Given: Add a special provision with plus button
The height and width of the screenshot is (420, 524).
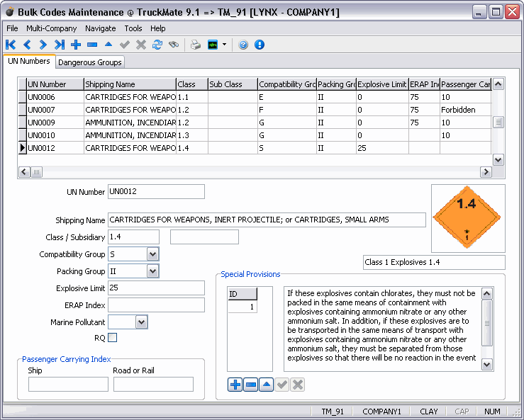Looking at the screenshot, I should coord(235,385).
